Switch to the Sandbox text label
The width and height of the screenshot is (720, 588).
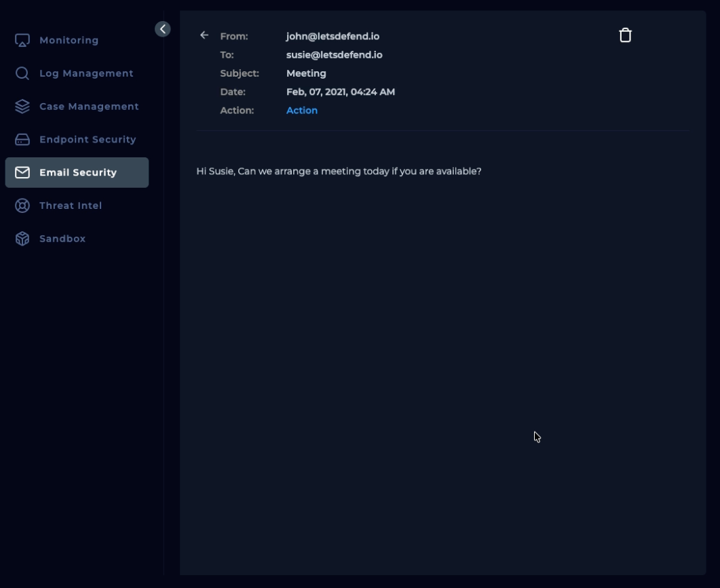62,239
